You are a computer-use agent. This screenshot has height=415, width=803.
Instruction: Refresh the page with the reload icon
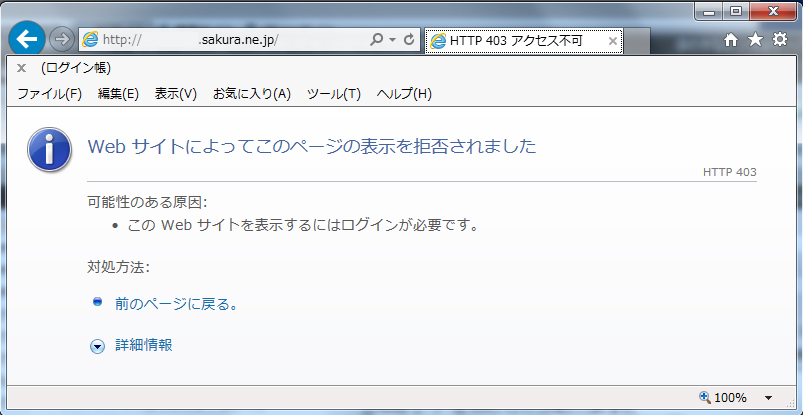tap(410, 40)
